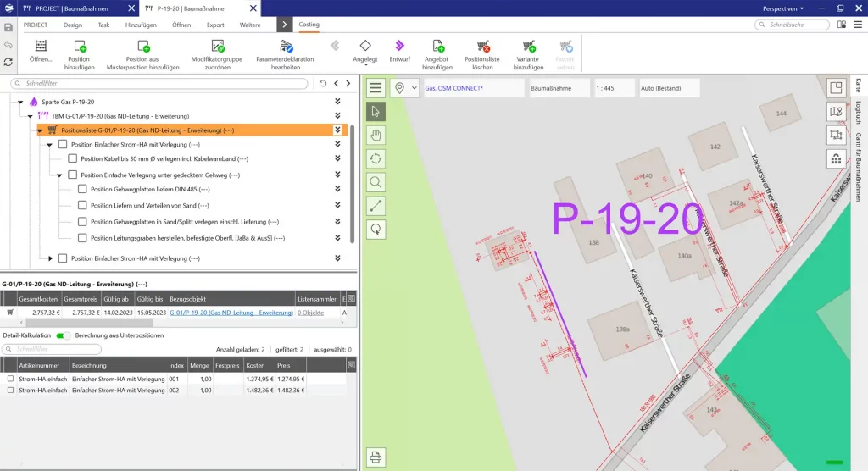Check the Position Liefern und Verteilen von Sand box

point(82,205)
